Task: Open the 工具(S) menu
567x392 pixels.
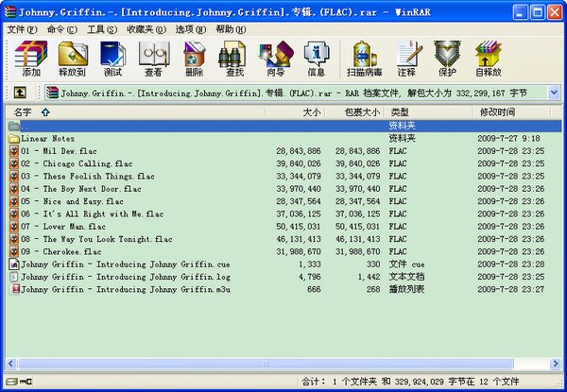Action: coord(102,29)
